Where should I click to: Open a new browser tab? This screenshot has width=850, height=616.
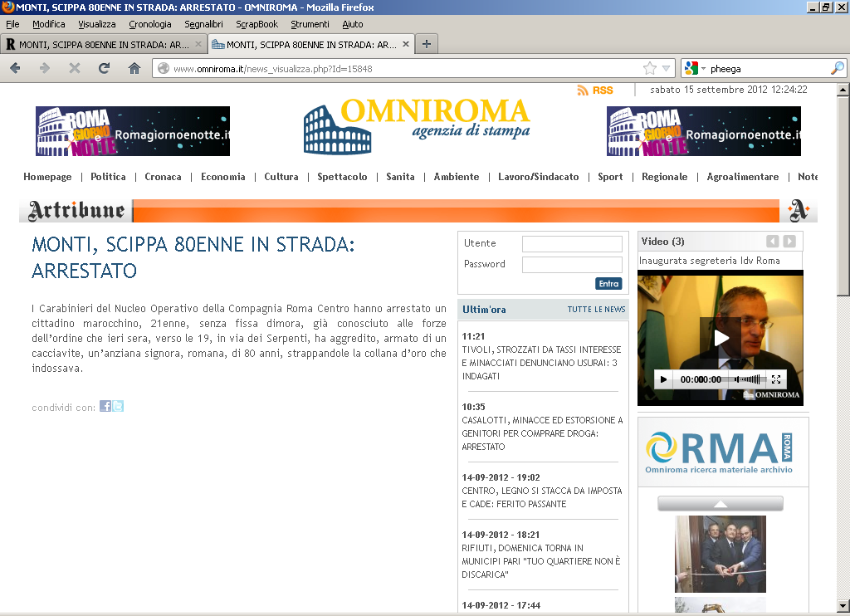(x=427, y=44)
